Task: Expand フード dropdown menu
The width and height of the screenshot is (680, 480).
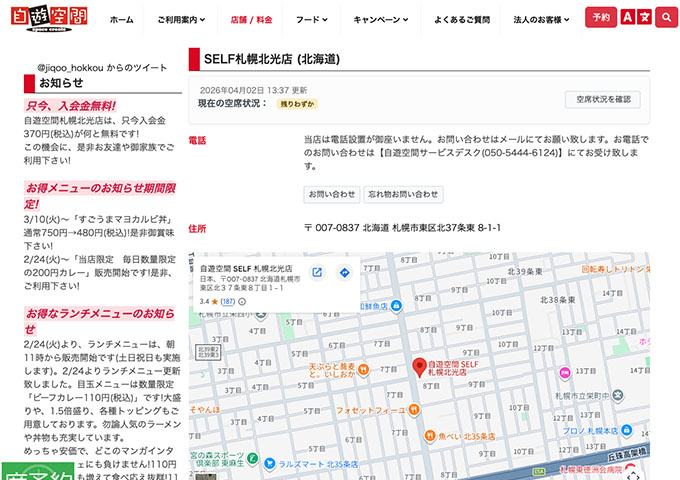Action: pos(311,20)
